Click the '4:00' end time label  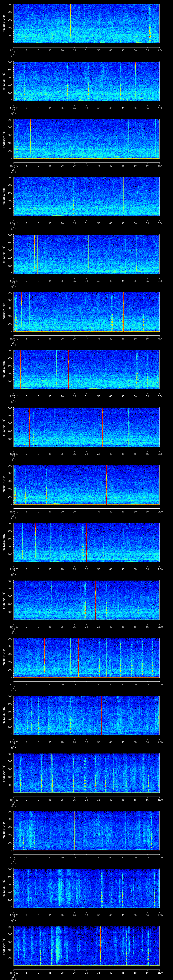pos(160,165)
